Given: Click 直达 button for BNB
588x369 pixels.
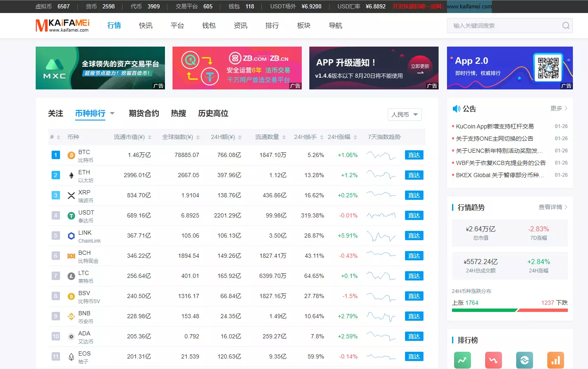Looking at the screenshot, I should (x=414, y=316).
